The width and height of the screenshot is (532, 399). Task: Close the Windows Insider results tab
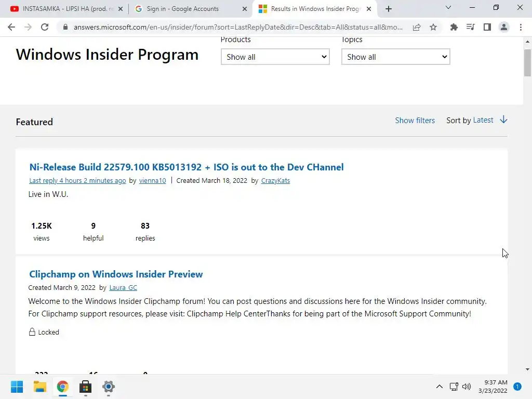369,9
